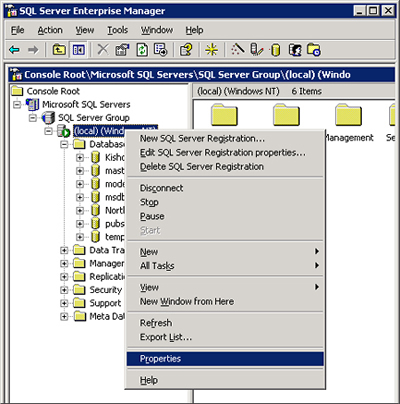Viewport: 400px width, 404px height.
Task: Choose Delete SQL Server Registration
Action: point(225,167)
